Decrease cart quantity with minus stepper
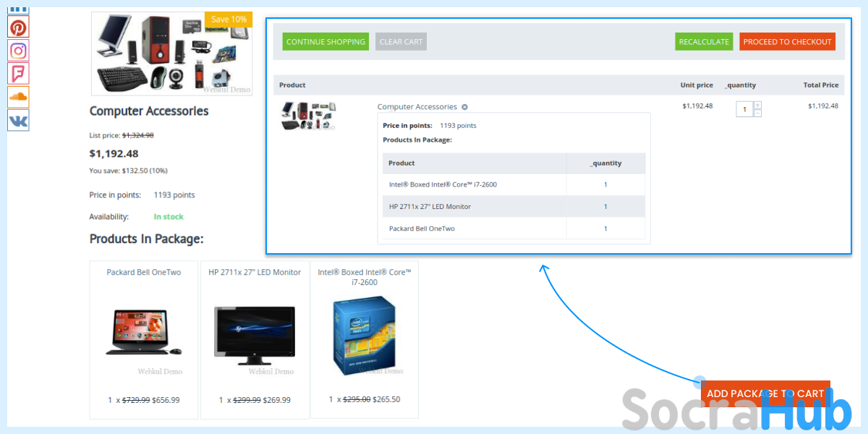 point(757,114)
